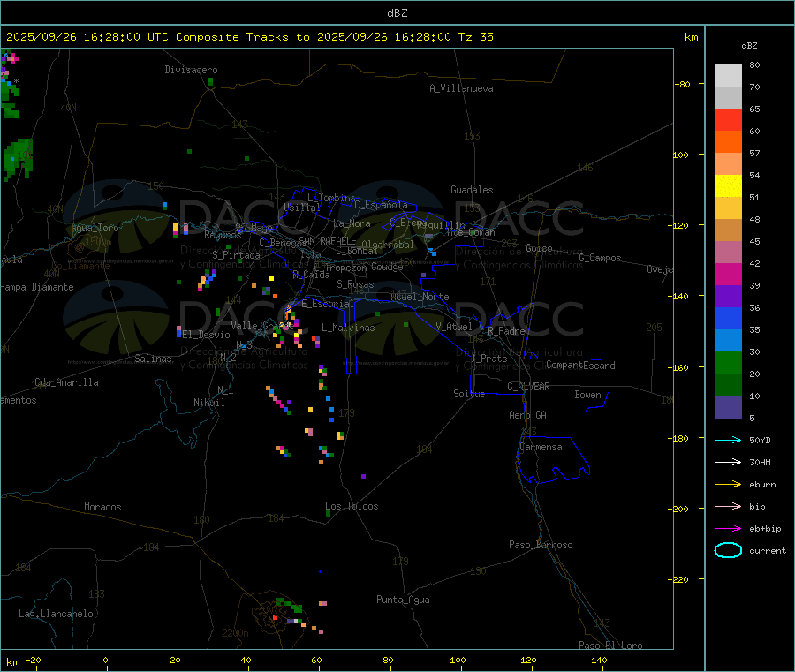Click the green radar echo near Divisadero
Image resolution: width=795 pixels, height=672 pixels.
coord(210,81)
